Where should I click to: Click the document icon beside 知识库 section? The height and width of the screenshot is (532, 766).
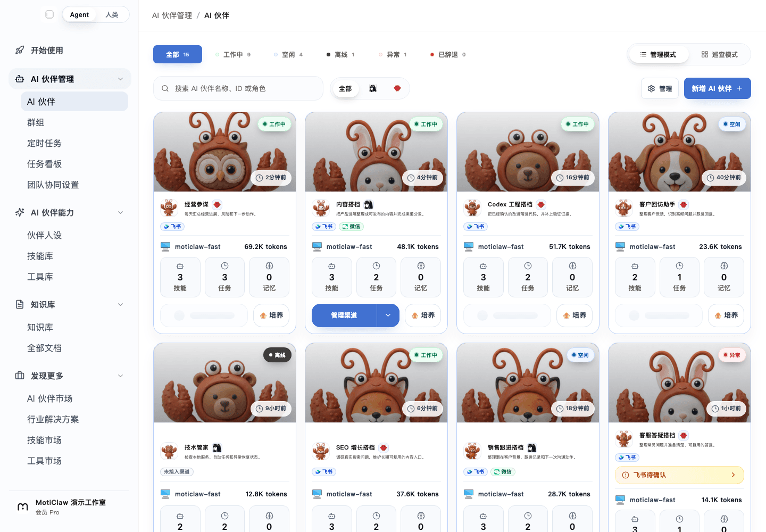click(20, 304)
